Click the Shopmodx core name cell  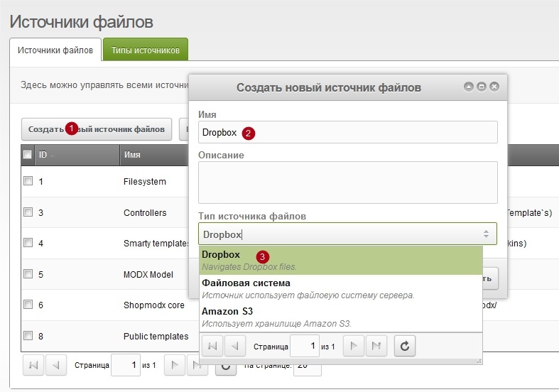click(154, 305)
